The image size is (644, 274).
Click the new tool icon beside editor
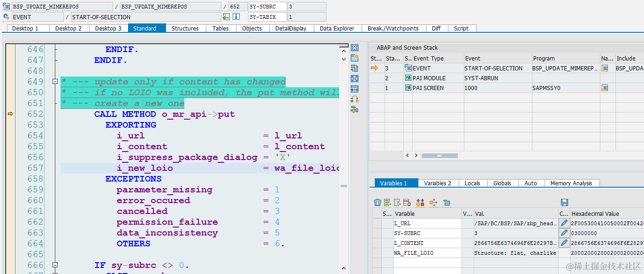click(x=355, y=58)
